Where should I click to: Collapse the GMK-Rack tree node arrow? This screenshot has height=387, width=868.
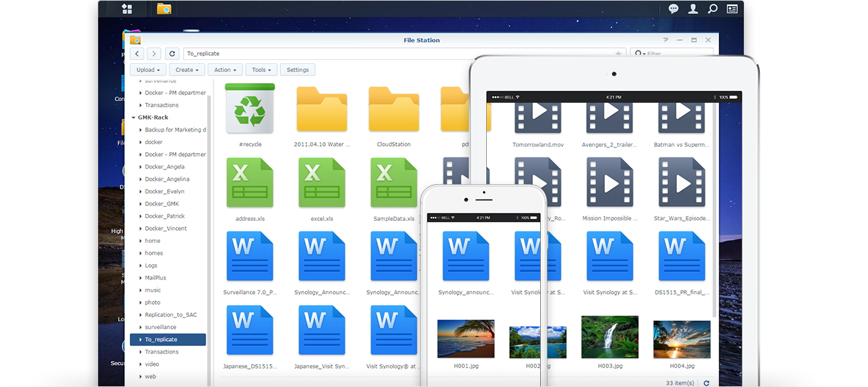coord(134,117)
